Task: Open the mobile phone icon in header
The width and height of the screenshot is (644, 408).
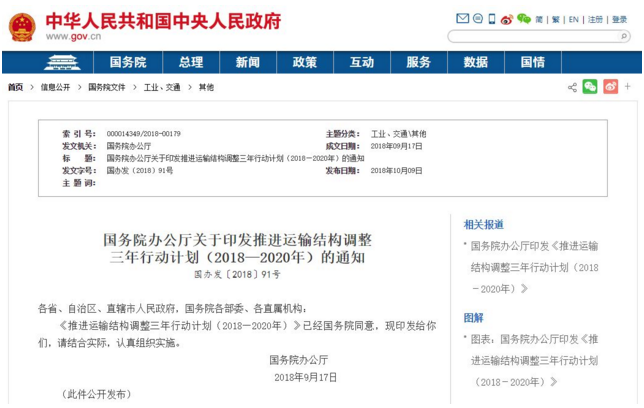Action: tap(492, 19)
